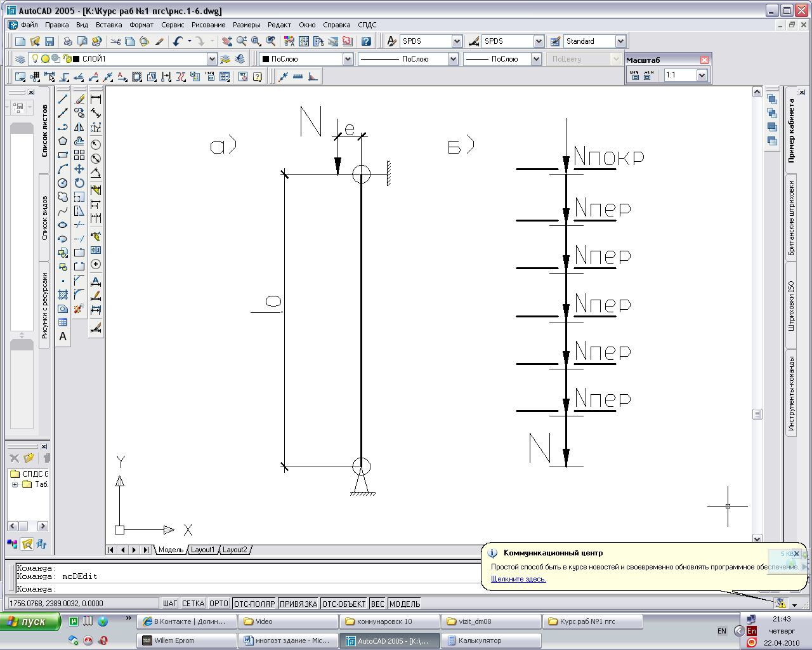Toggle ПРИВЯЗКА object snap

click(x=298, y=604)
